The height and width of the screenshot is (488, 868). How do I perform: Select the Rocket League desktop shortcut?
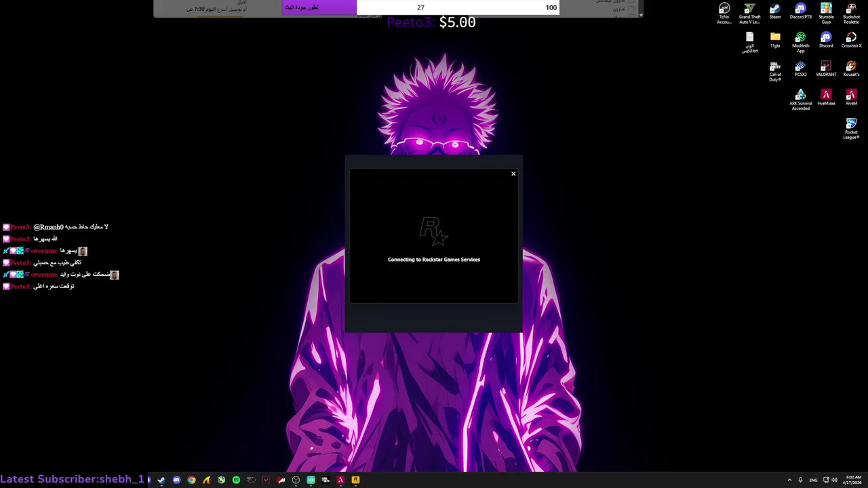(851, 129)
